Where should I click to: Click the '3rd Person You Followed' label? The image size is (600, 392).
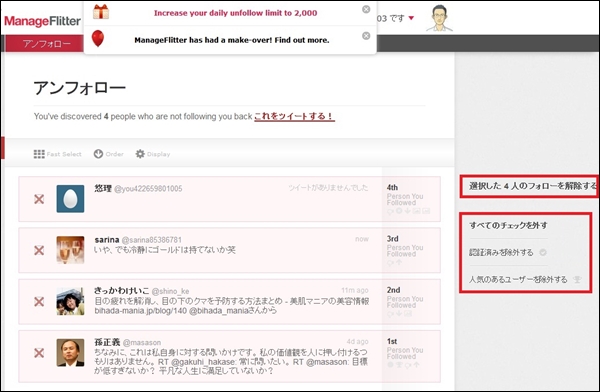[x=405, y=246]
